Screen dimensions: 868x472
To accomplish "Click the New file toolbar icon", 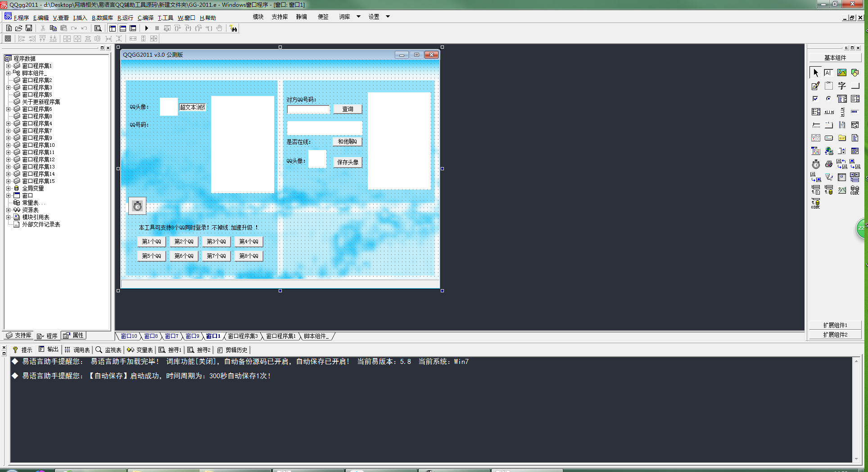I will 9,28.
